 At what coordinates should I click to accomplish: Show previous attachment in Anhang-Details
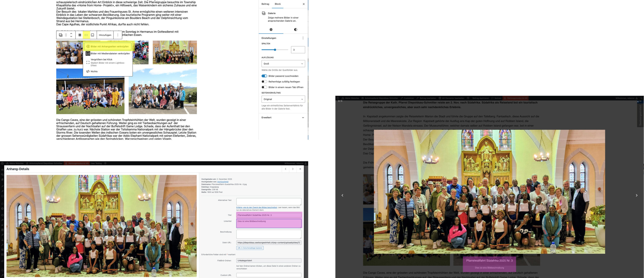pyautogui.click(x=286, y=169)
